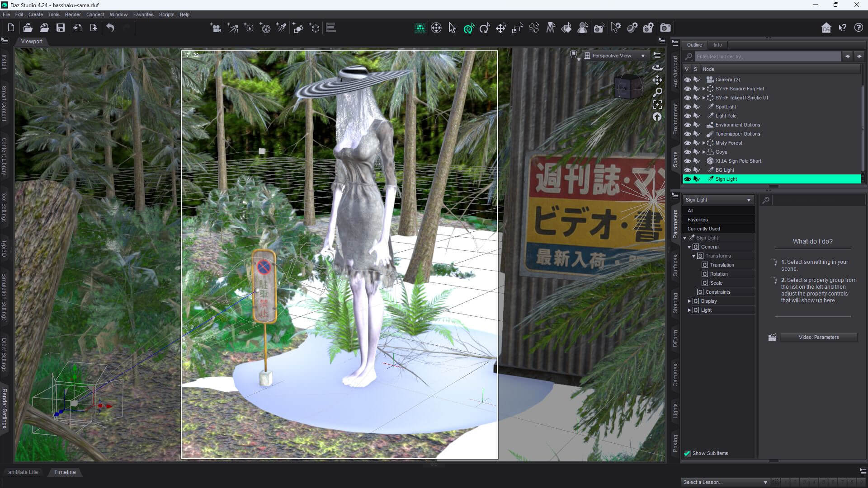This screenshot has height=488, width=868.
Task: Expand the Light property group
Action: (x=689, y=310)
